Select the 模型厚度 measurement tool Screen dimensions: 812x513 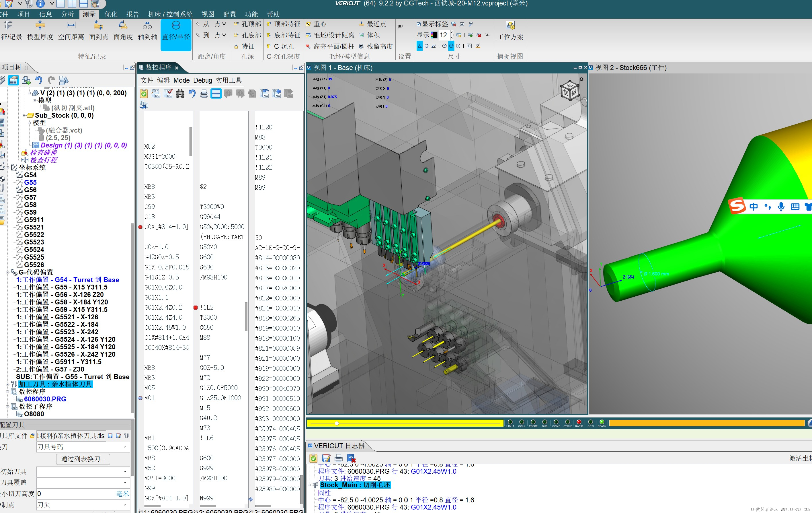(40, 30)
